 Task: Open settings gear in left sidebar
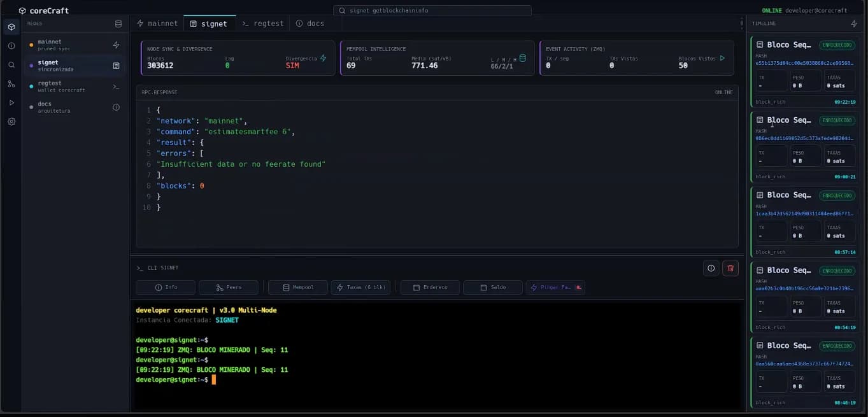(11, 122)
